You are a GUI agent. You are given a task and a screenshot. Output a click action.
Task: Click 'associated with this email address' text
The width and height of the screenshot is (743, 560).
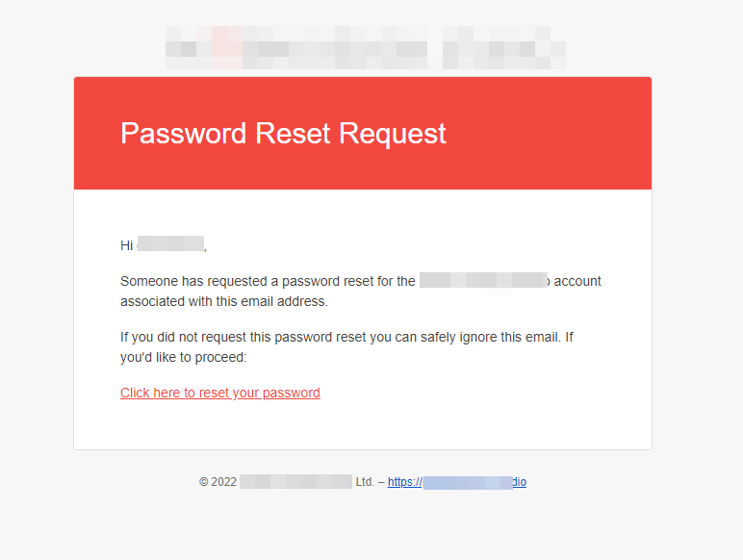(224, 301)
